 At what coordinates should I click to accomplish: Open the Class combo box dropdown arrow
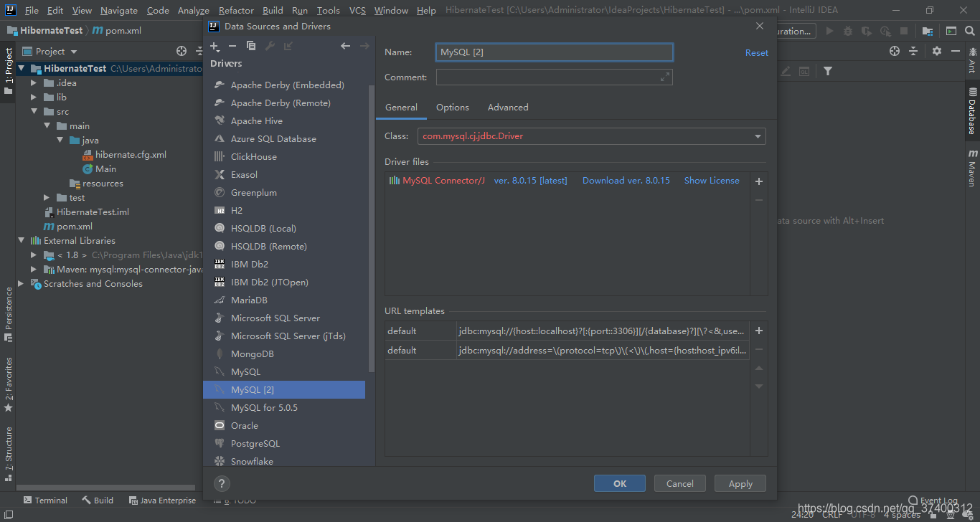(758, 136)
